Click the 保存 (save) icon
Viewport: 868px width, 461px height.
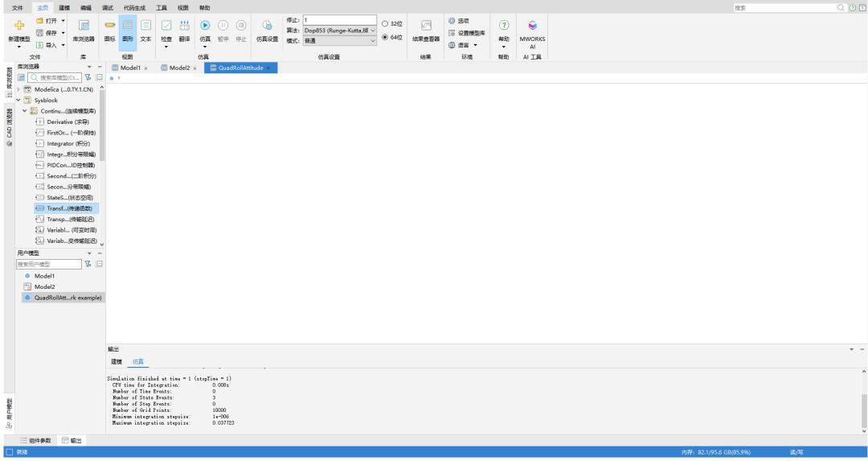pyautogui.click(x=39, y=33)
